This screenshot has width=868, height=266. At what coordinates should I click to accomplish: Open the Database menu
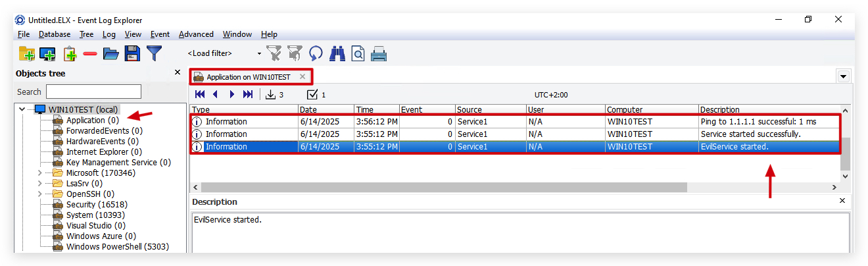coord(55,34)
